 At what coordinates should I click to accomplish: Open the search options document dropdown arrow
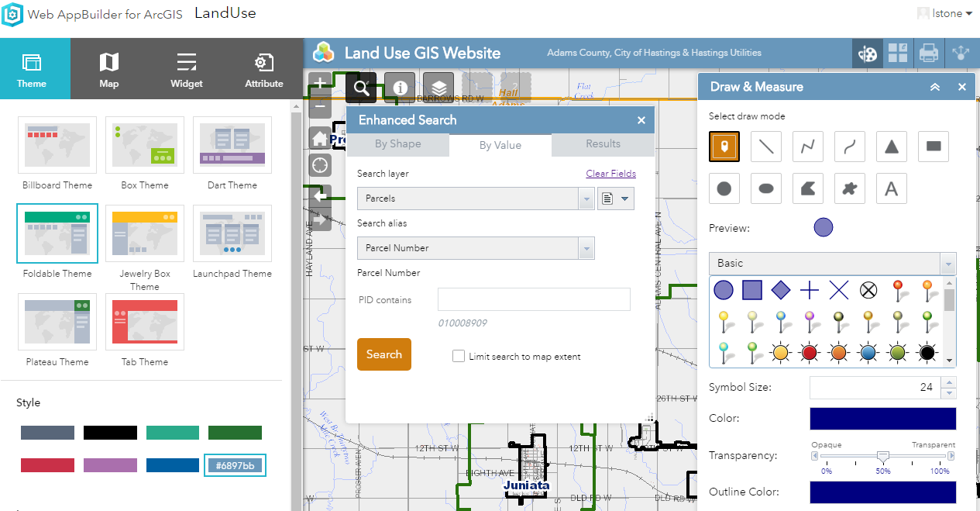pyautogui.click(x=626, y=199)
